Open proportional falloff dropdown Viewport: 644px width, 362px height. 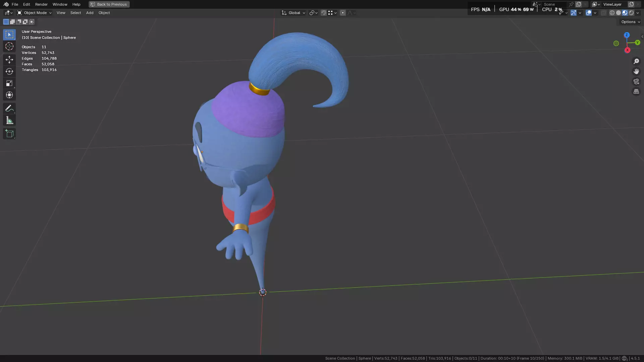point(352,13)
